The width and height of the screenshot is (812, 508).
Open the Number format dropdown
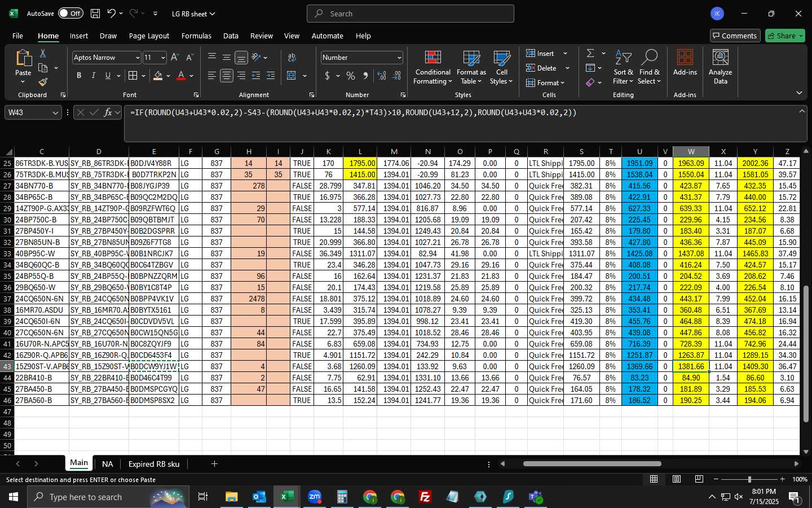click(399, 58)
